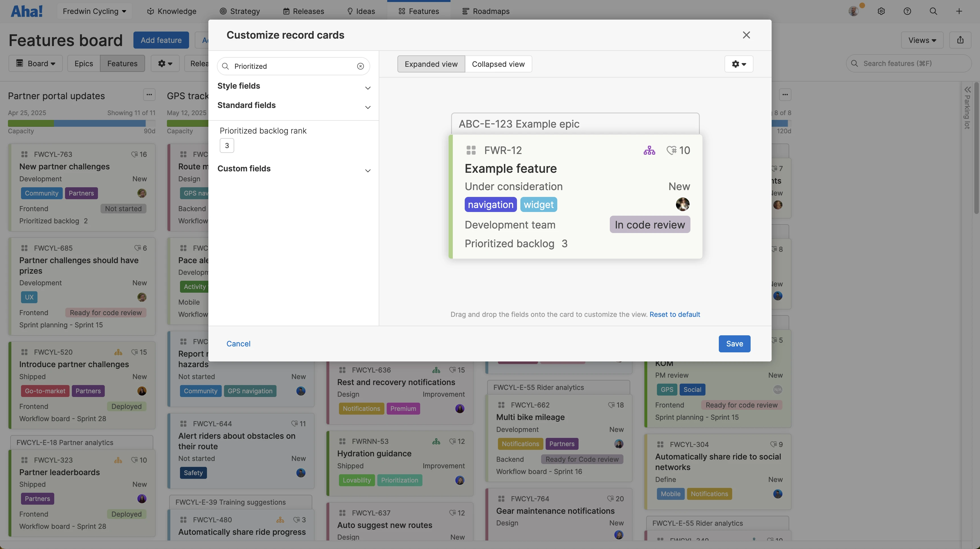Clear the Prioritized search field text
Screen dimensions: 980x549
360,66
